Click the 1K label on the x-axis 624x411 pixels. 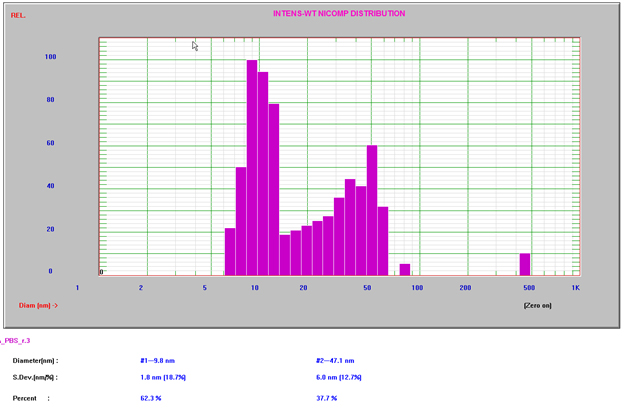point(576,288)
